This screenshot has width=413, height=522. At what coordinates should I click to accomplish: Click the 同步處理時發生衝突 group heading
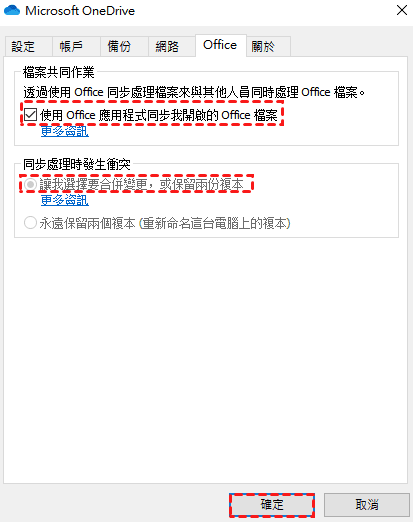pyautogui.click(x=77, y=164)
